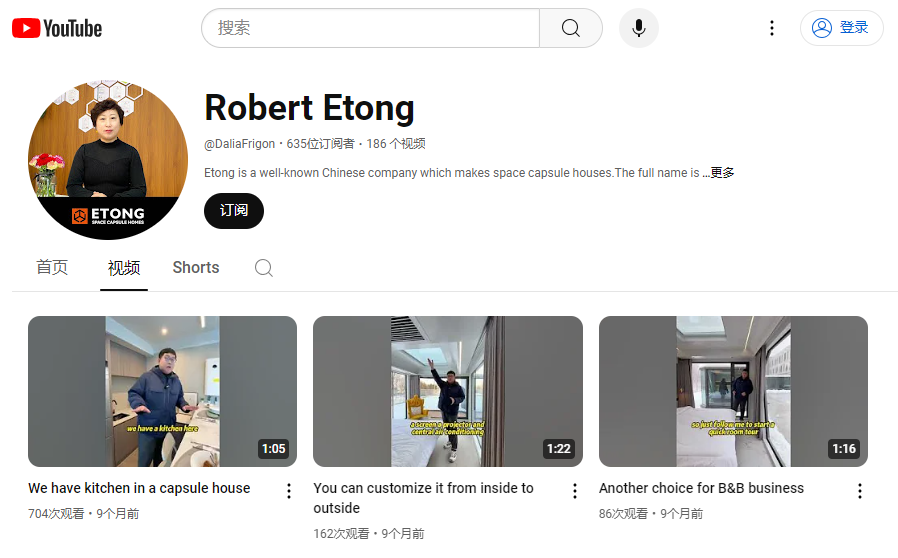Screen dimensions: 898x558
Task: Play the customize inside to outside thumbnail
Action: (448, 391)
